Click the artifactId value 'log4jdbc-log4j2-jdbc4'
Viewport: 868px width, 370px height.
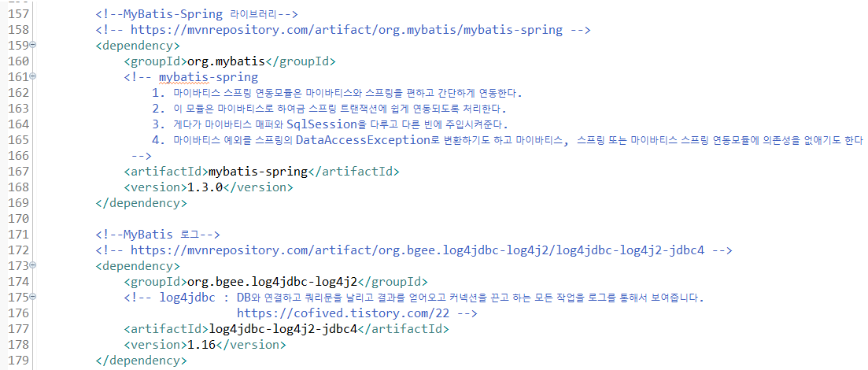coord(283,329)
